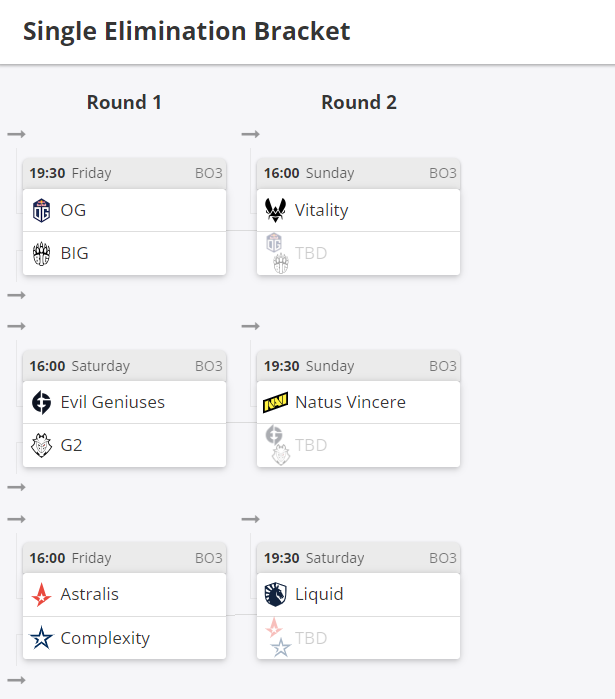
Task: Click the arrow above the OG match
Action: pyautogui.click(x=16, y=134)
